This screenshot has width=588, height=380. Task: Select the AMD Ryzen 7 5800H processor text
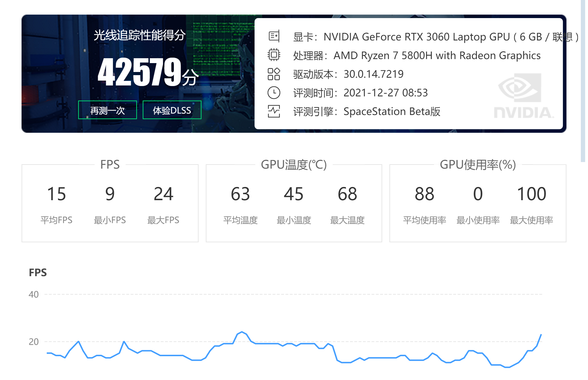[x=437, y=55]
